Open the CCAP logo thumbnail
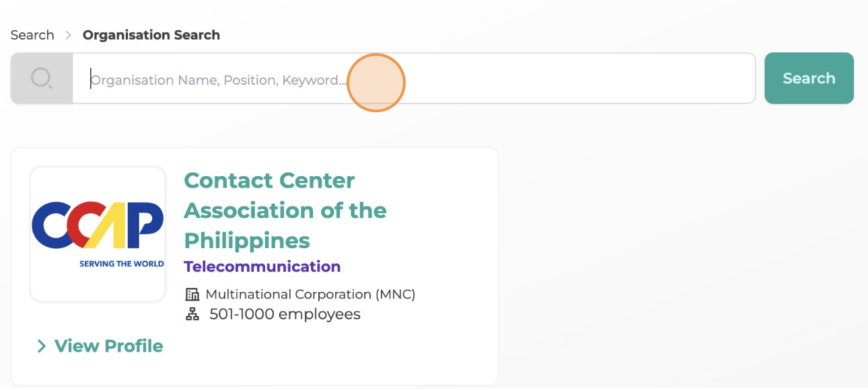The height and width of the screenshot is (390, 868). pos(98,234)
